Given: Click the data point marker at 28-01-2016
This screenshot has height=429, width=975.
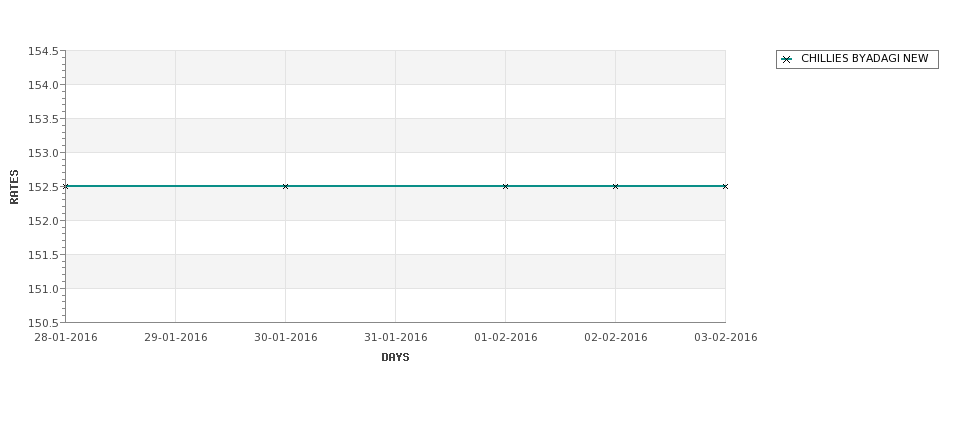Looking at the screenshot, I should point(66,187).
